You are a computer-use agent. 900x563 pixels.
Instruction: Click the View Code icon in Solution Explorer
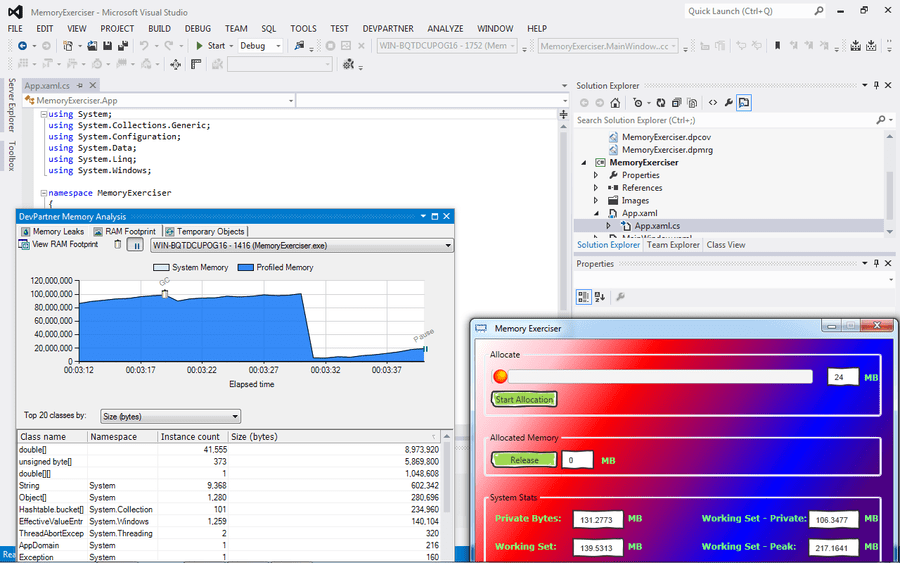click(x=712, y=103)
